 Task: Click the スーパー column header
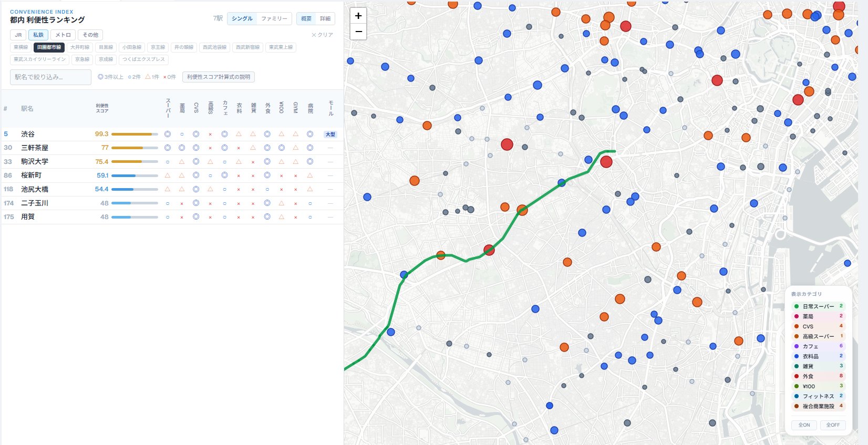(x=168, y=108)
